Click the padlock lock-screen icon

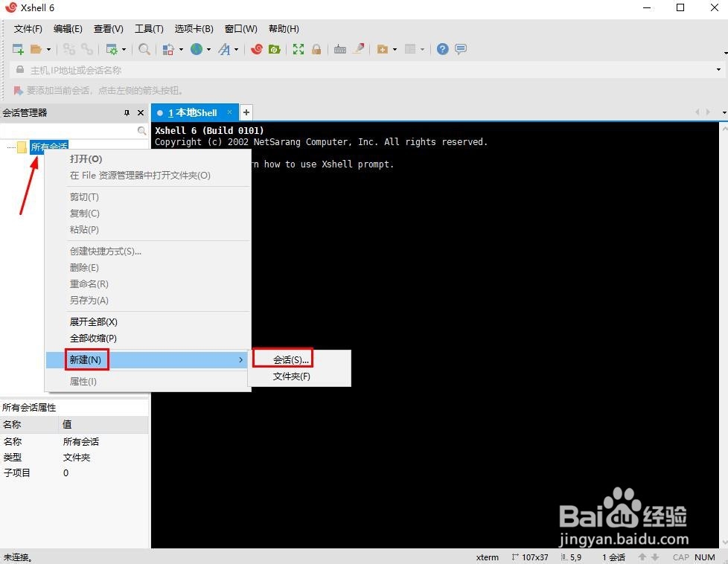pos(316,49)
